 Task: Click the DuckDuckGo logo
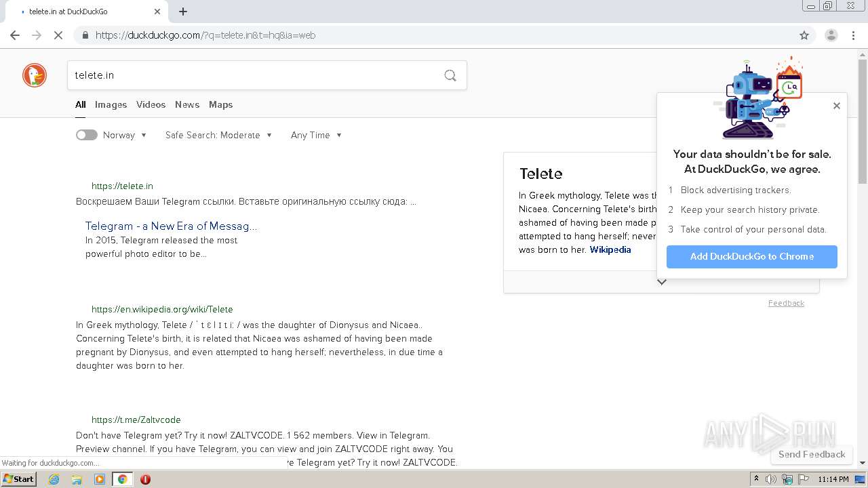pyautogui.click(x=35, y=75)
